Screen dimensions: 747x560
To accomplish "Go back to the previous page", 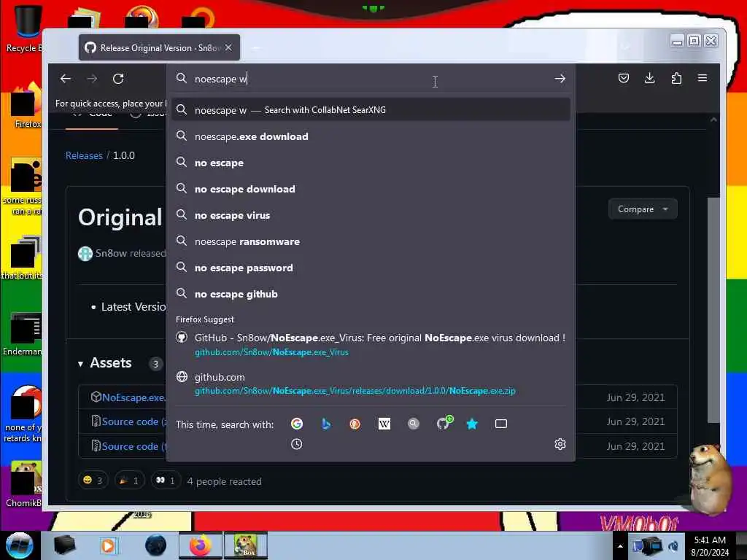I will pyautogui.click(x=66, y=79).
